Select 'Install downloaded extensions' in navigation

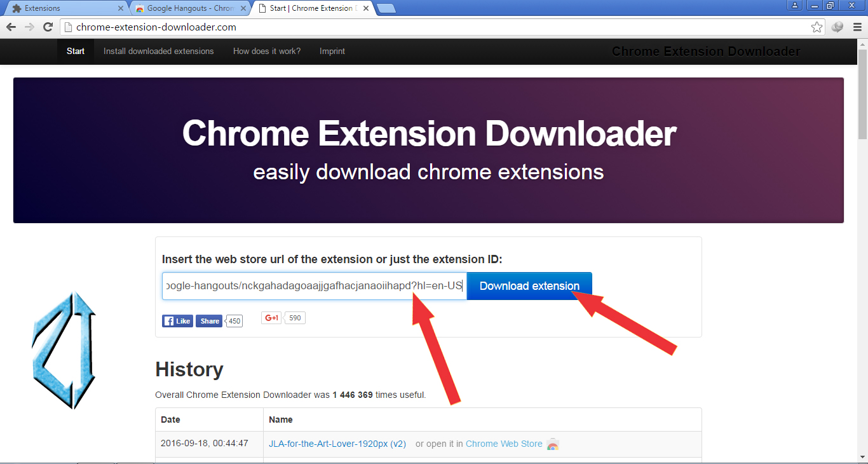tap(158, 51)
